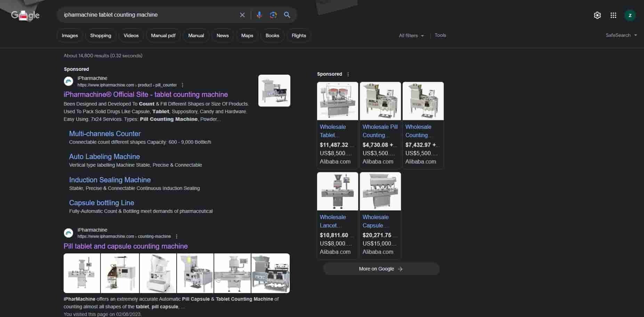Image resolution: width=644 pixels, height=317 pixels.
Task: Open the Google apps grid icon
Action: coord(613,15)
